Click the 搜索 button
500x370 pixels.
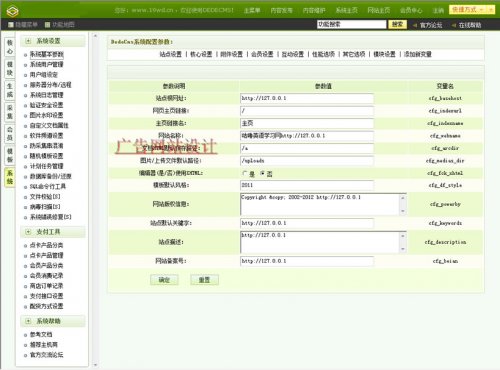click(x=397, y=24)
